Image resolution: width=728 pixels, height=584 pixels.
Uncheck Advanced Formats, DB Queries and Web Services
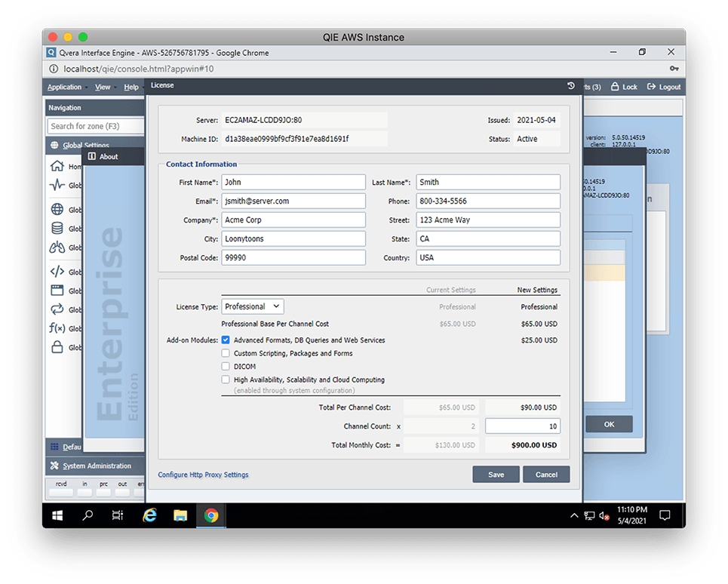point(226,340)
